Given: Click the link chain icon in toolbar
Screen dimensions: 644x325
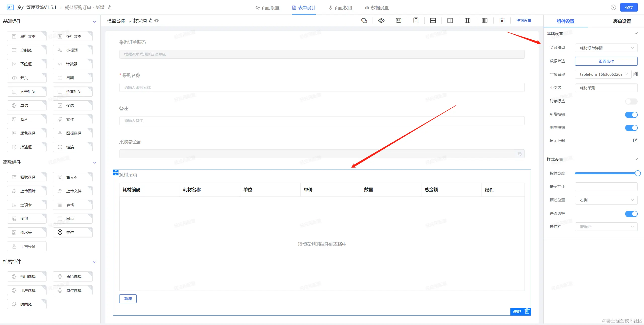Looking at the screenshot, I should [364, 21].
